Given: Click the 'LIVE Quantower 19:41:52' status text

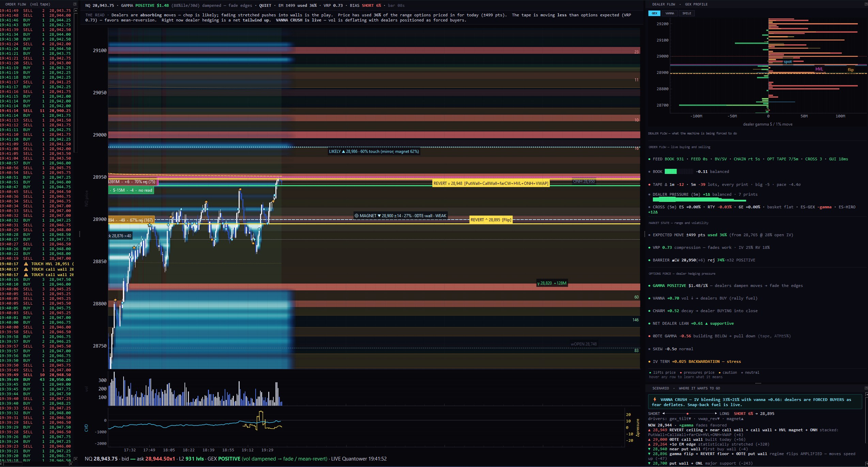Looking at the screenshot, I should point(359,459).
